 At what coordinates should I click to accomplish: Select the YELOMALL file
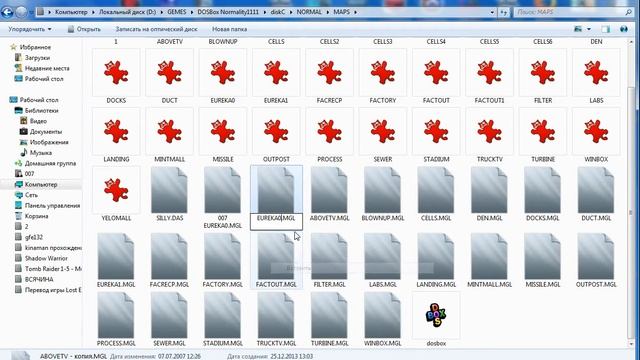[116, 194]
